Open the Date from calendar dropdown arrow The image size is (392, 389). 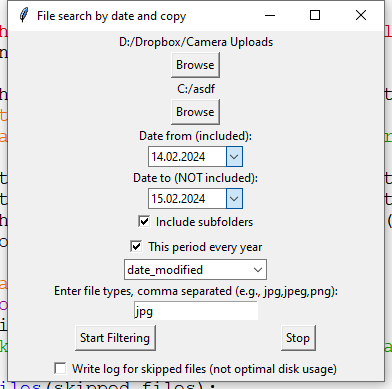tap(234, 157)
